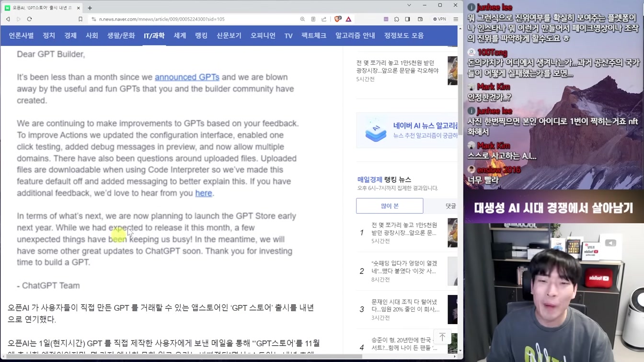Image resolution: width=644 pixels, height=362 pixels.
Task: Open the extensions puzzle icon
Action: (x=397, y=19)
